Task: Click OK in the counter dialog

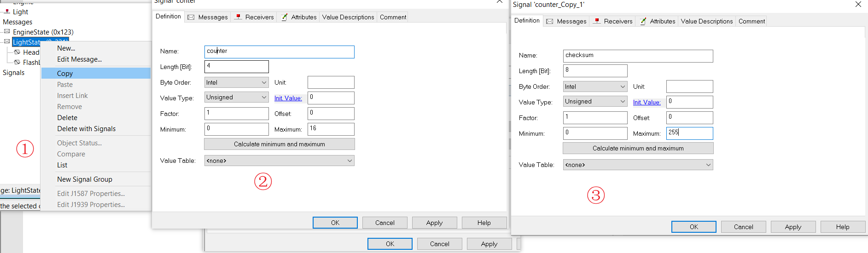Action: click(x=335, y=223)
